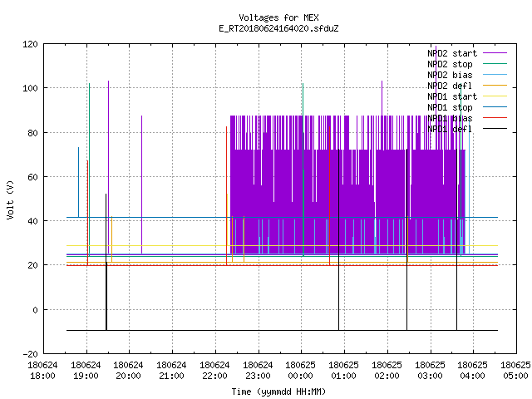Click the 'NPD2 stop' legend label
This screenshot has height=399, width=532.
(450, 64)
